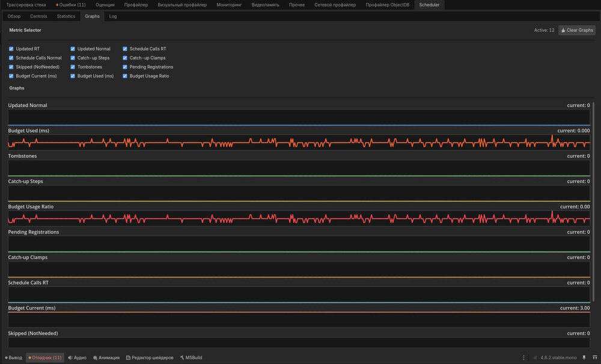Screen dimensions: 601x364
Task: Select the Scheduler tab
Action: click(429, 5)
